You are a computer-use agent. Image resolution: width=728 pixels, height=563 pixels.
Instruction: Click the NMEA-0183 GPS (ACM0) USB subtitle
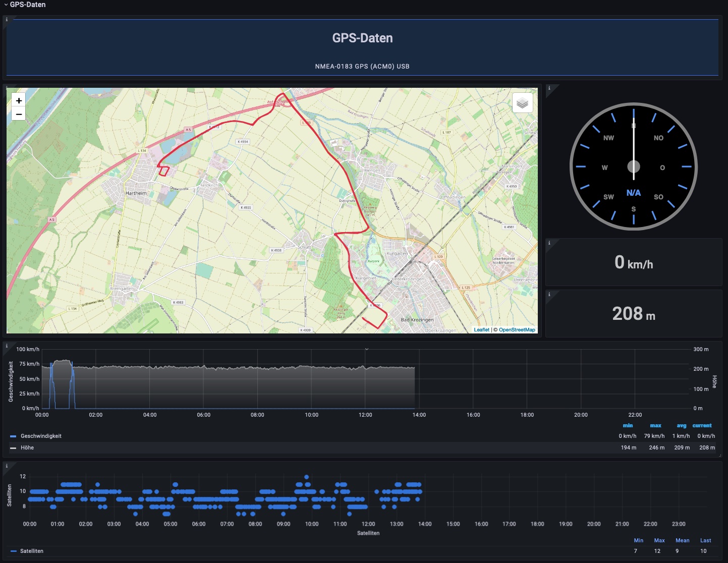point(362,66)
